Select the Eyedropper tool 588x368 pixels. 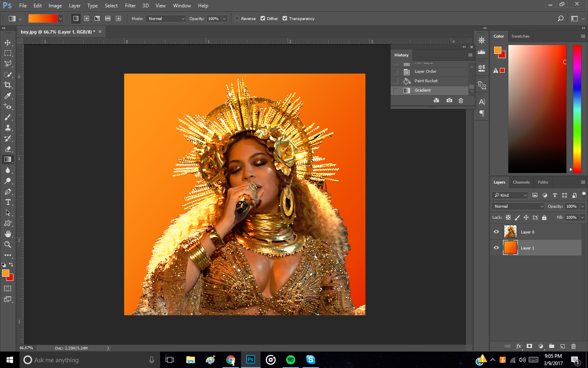[8, 96]
